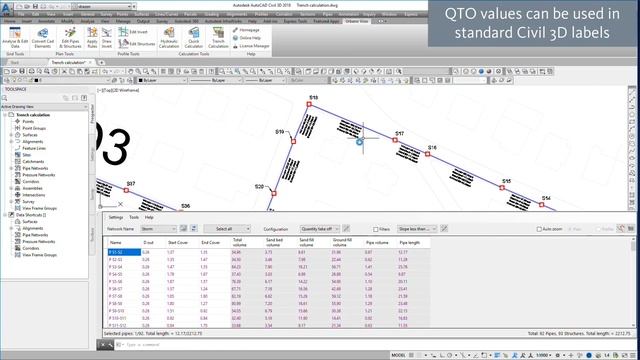The image size is (640, 360).
Task: Enable the Filters checkbox
Action: (376, 229)
